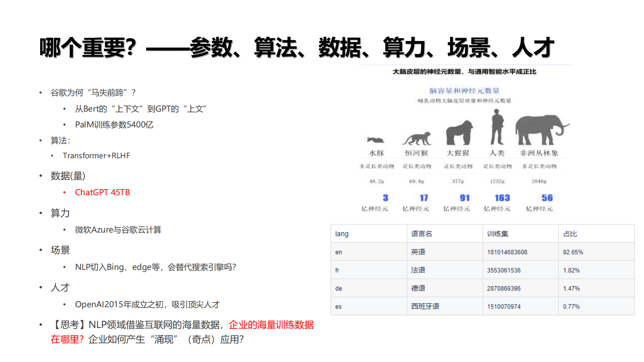Select the gorilla silhouette image
This screenshot has width=644, height=362.
[x=459, y=133]
